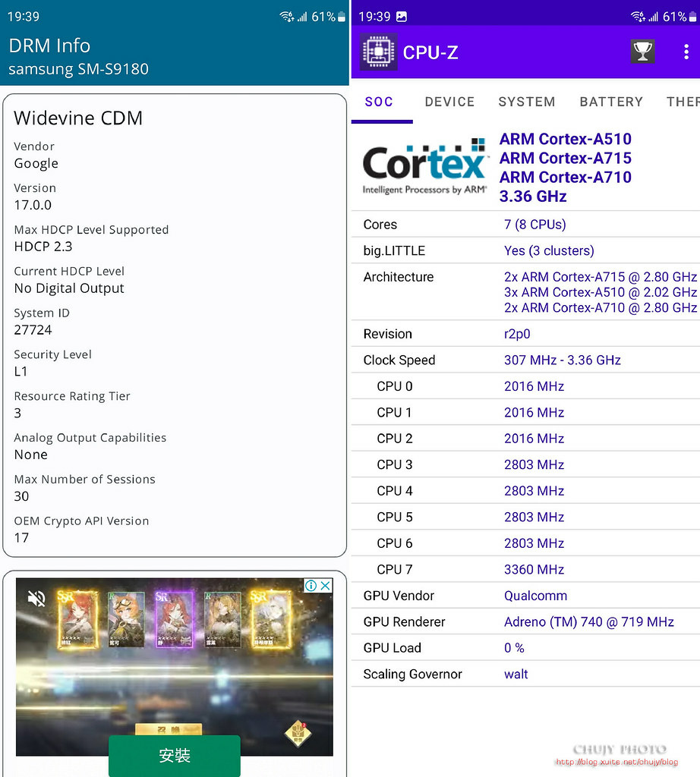
Task: Select the Resource Rating Tier value 3
Action: [x=18, y=413]
